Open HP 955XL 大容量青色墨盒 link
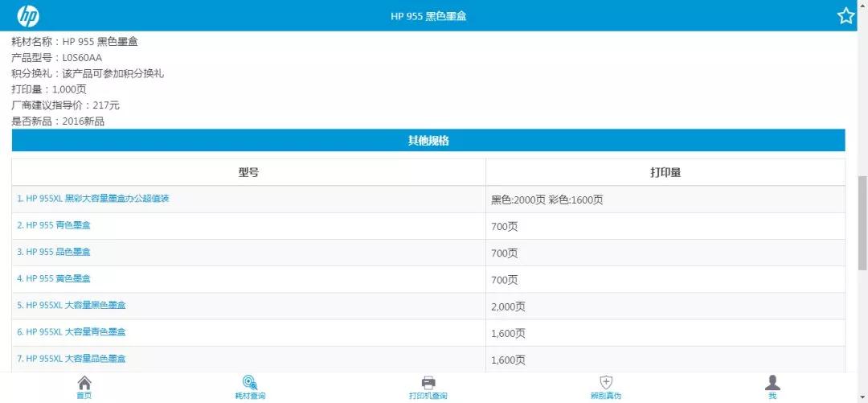This screenshot has width=868, height=403. pyautogui.click(x=72, y=331)
